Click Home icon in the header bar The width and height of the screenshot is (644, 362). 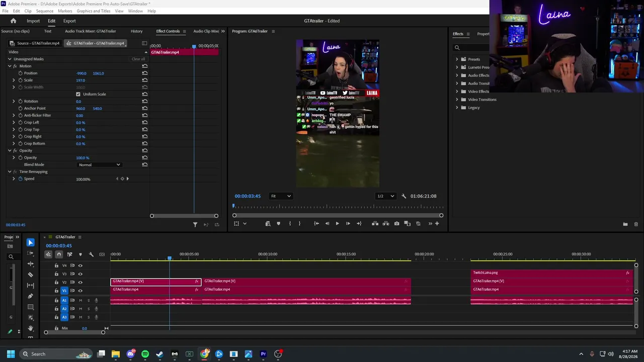(x=14, y=21)
